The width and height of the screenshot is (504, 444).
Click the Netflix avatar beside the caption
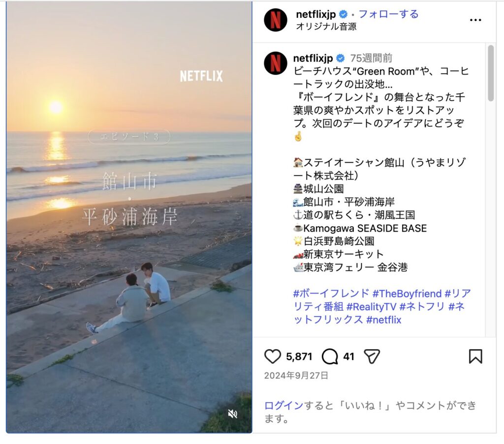[276, 63]
